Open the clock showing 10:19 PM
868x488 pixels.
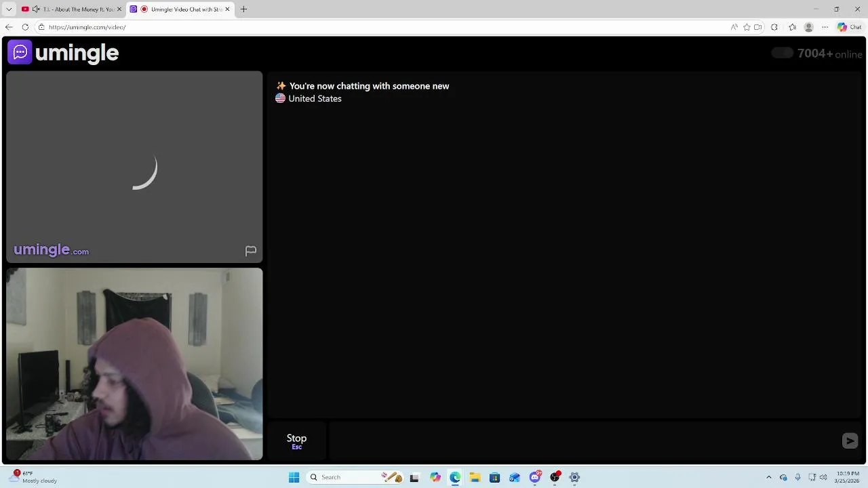tap(846, 477)
